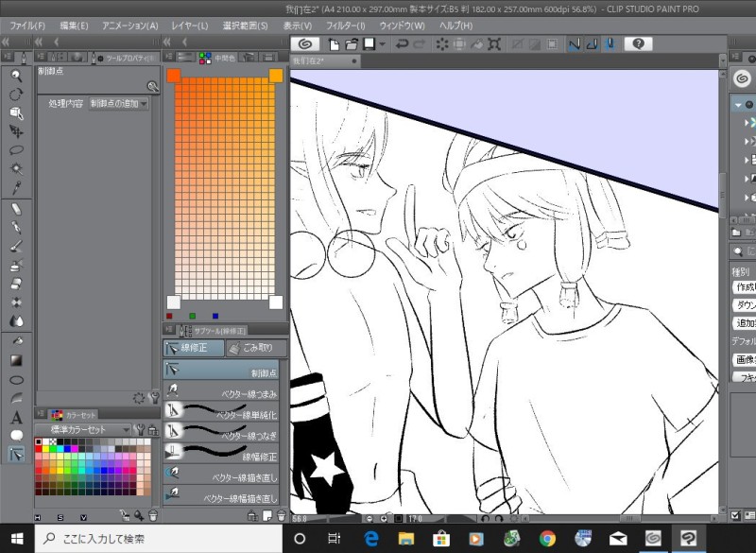Select the 線修正 sub tool group
Screen dimensions: 756x553
pos(194,348)
